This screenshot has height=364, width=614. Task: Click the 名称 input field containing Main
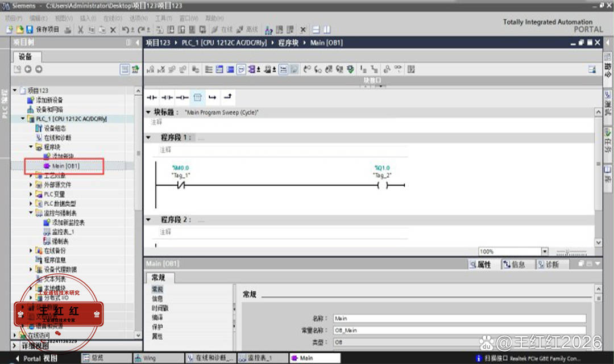[460, 319]
